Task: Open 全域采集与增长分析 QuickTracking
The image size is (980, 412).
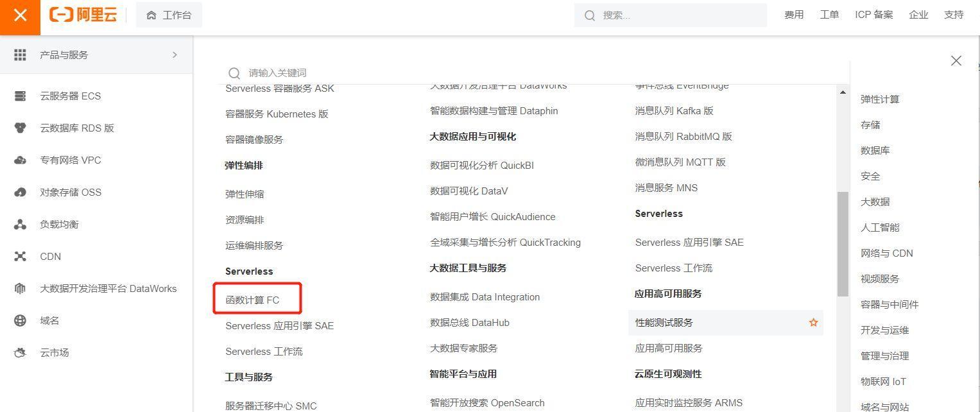Action: pyautogui.click(x=506, y=243)
